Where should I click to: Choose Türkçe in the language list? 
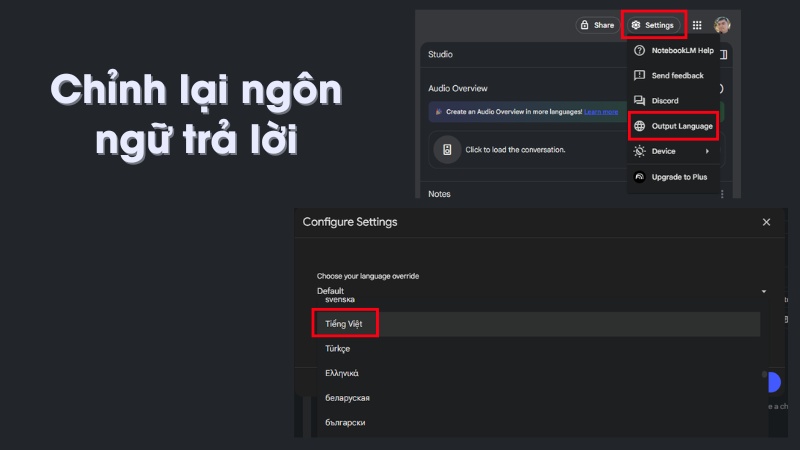[x=338, y=349]
